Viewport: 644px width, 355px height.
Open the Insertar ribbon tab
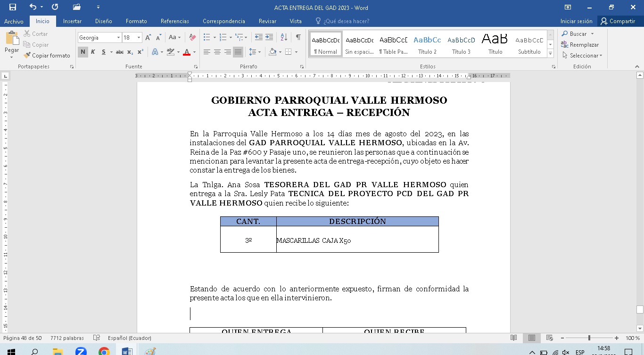coord(72,21)
